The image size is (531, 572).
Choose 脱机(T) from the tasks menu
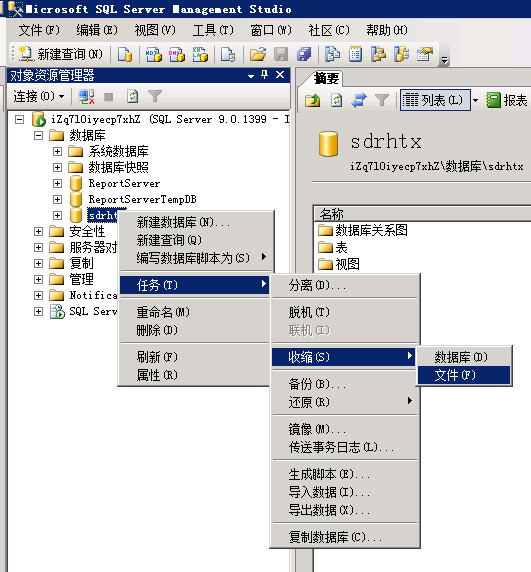[x=345, y=312]
